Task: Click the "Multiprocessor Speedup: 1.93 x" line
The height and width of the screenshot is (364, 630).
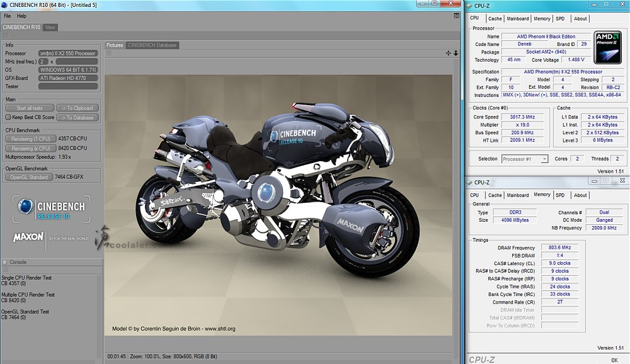Action: [38, 157]
